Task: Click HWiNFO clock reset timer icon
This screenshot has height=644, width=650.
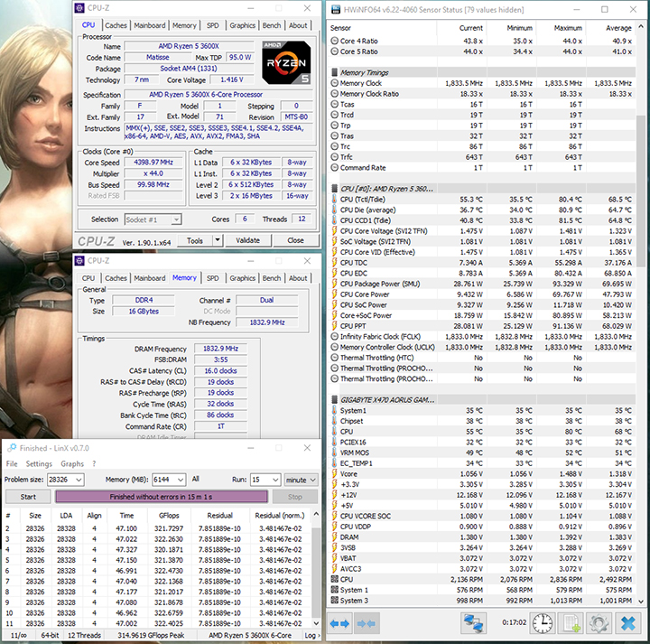Action: coord(543,623)
